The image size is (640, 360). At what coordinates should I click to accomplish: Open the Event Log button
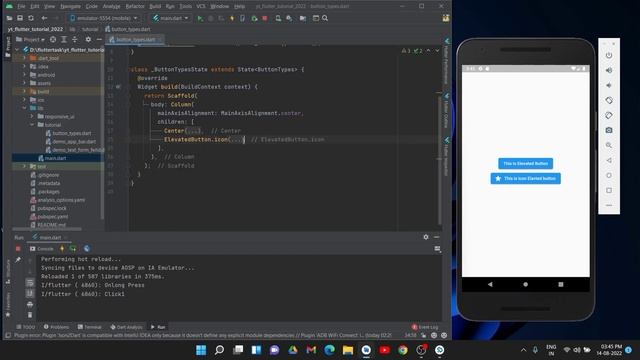[425, 327]
